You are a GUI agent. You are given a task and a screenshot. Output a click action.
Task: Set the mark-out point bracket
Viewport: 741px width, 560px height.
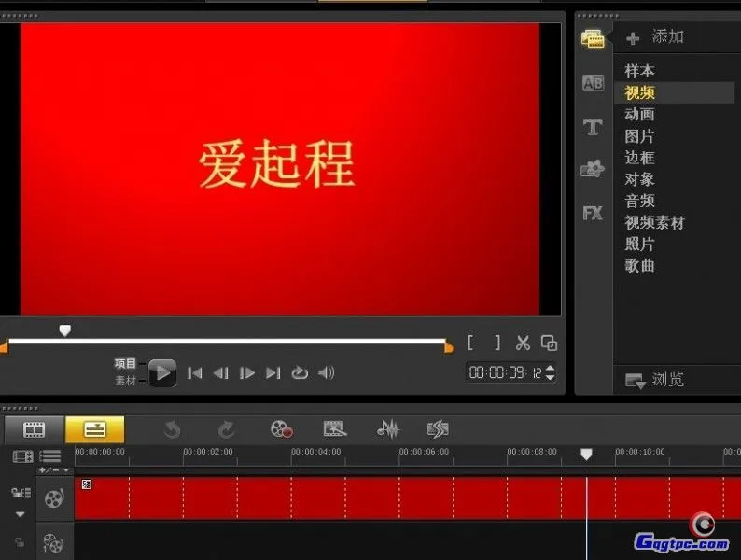coord(497,343)
